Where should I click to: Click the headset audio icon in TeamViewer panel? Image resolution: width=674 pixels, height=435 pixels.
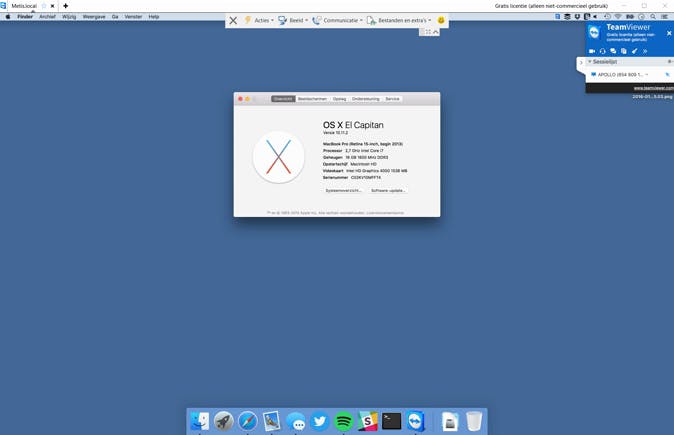(603, 51)
